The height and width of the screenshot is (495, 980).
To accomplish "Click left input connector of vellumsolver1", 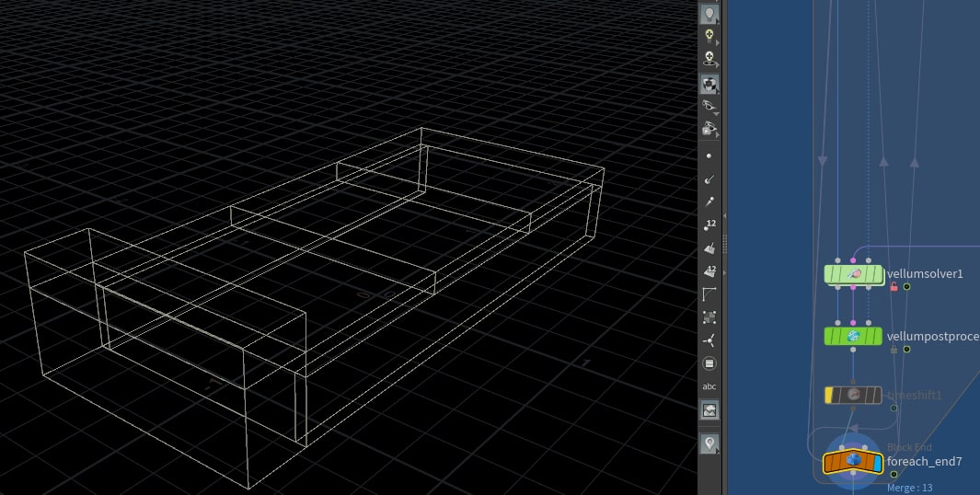I will 838,260.
